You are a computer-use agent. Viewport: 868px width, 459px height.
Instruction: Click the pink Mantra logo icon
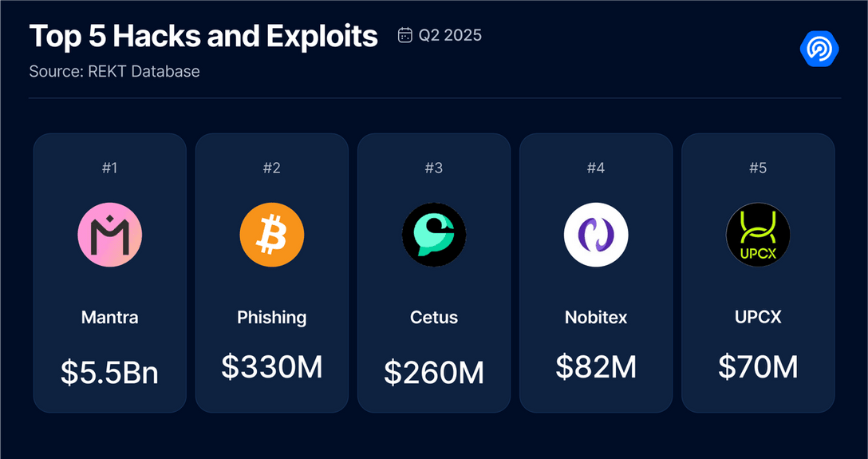[109, 235]
